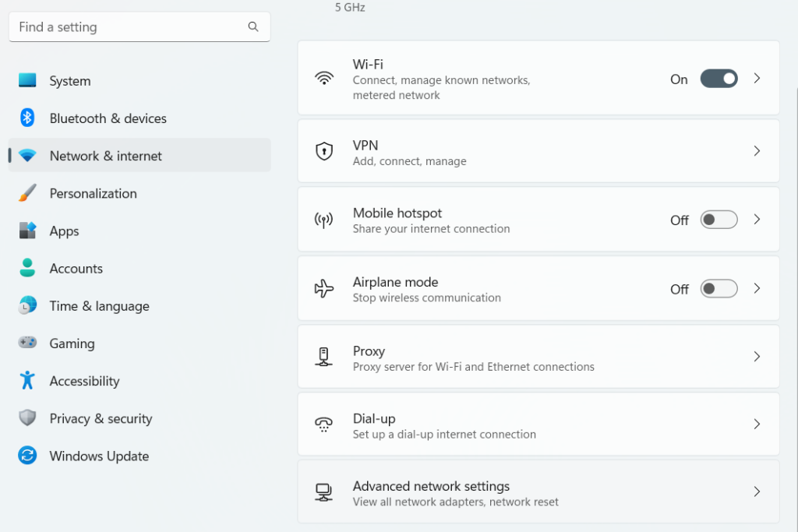Turn off the Wi-Fi toggle
Screen dimensions: 798x532
point(719,79)
